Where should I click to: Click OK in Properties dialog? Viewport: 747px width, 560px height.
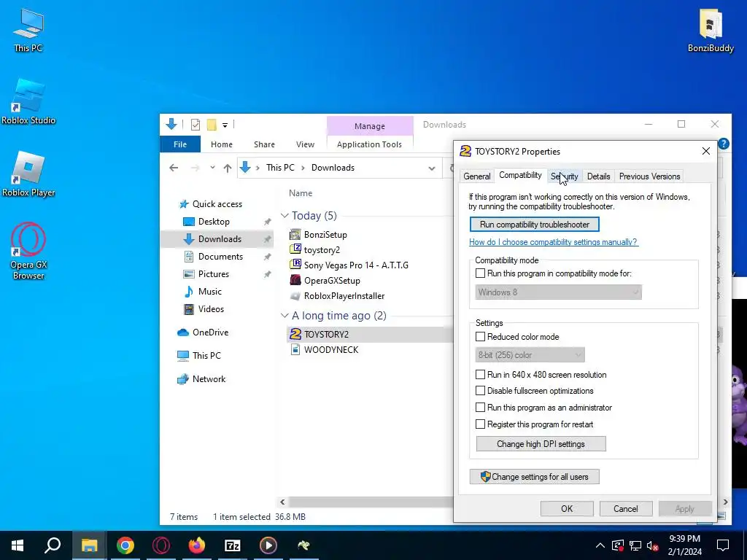[x=566, y=508]
